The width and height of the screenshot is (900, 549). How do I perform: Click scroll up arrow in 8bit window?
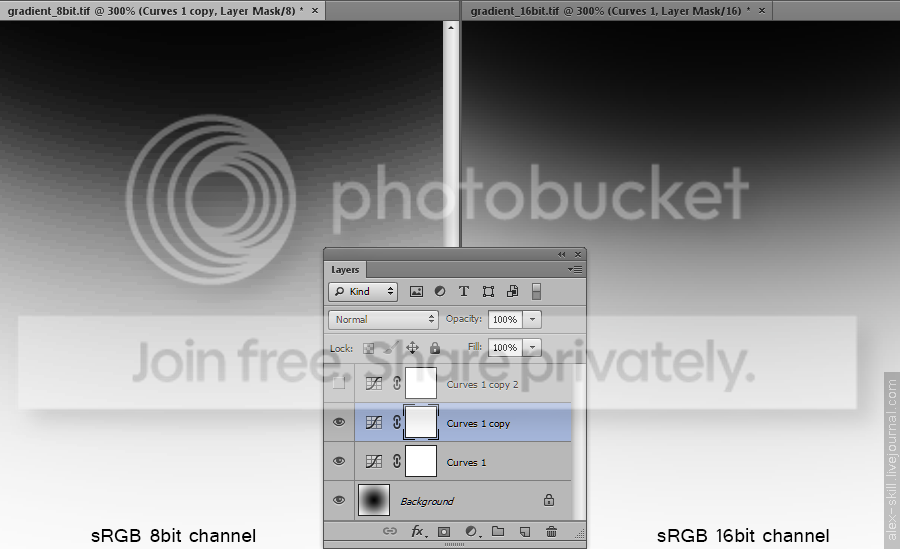pos(451,28)
